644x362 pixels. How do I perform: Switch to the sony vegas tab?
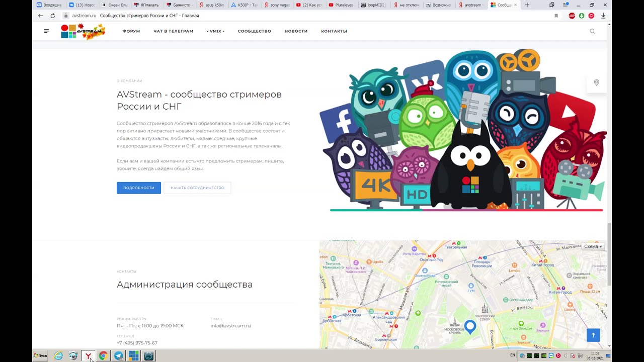point(277,5)
